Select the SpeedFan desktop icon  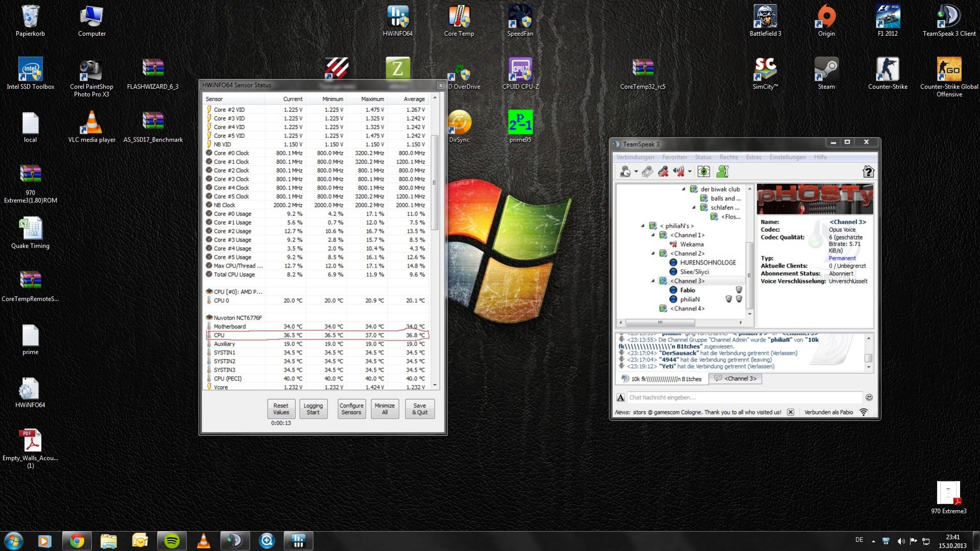tap(520, 21)
